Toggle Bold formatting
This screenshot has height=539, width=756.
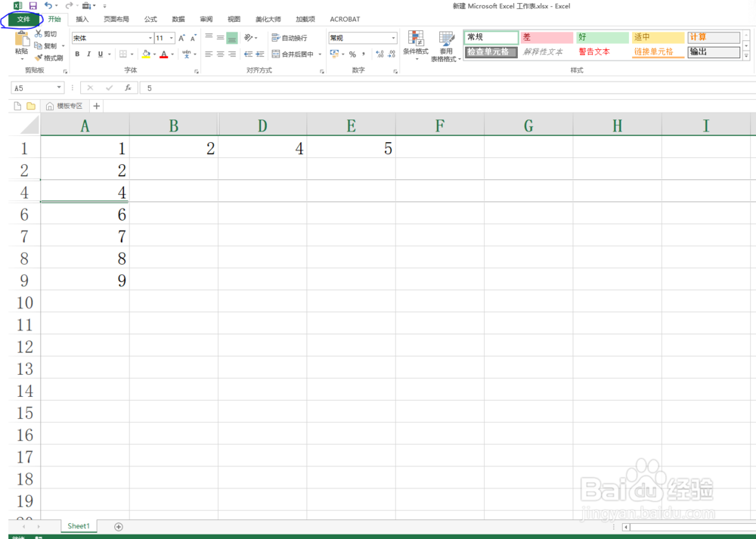[x=77, y=54]
